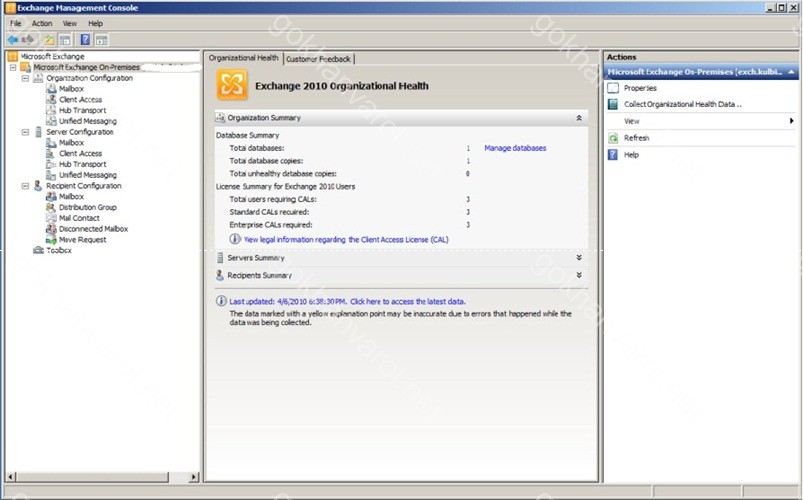Select Hub Transport under Organization Configuration

pos(82,110)
